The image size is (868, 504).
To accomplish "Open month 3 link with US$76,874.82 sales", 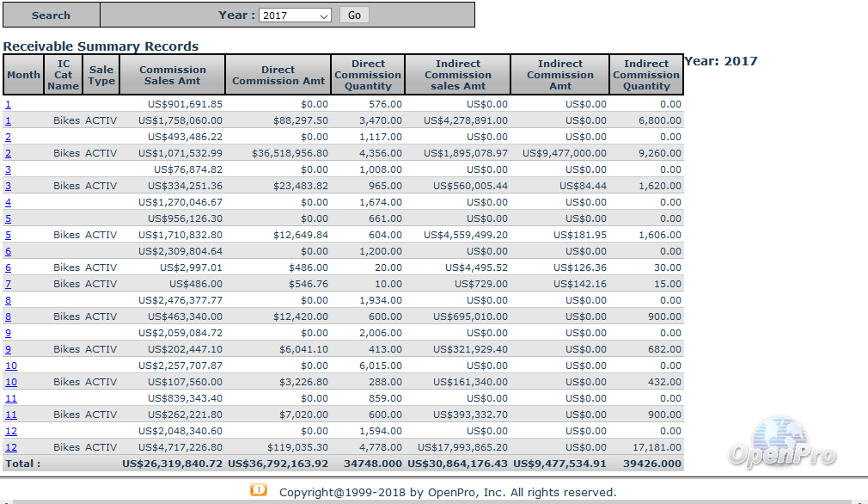I will (x=8, y=169).
